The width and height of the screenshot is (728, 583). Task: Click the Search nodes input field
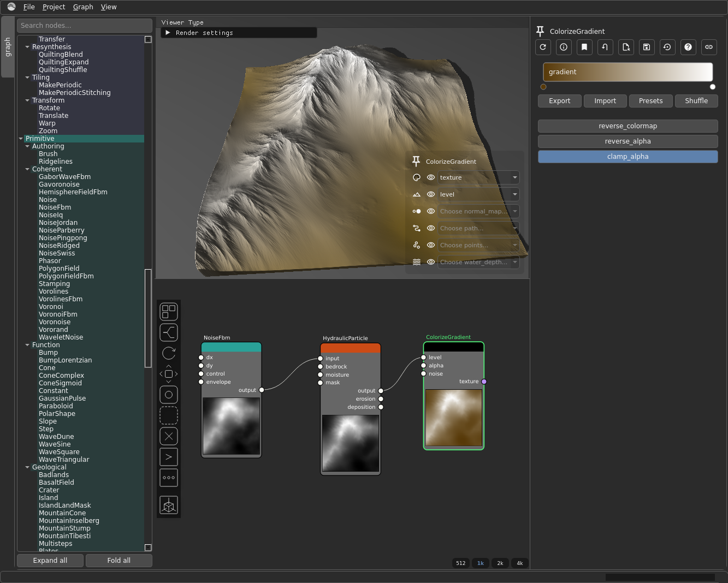click(x=85, y=26)
